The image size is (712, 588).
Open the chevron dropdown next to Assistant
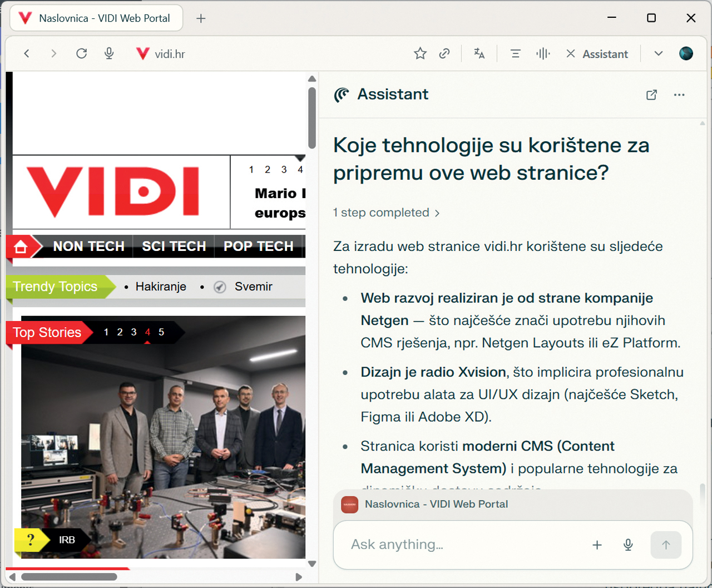pyautogui.click(x=658, y=53)
